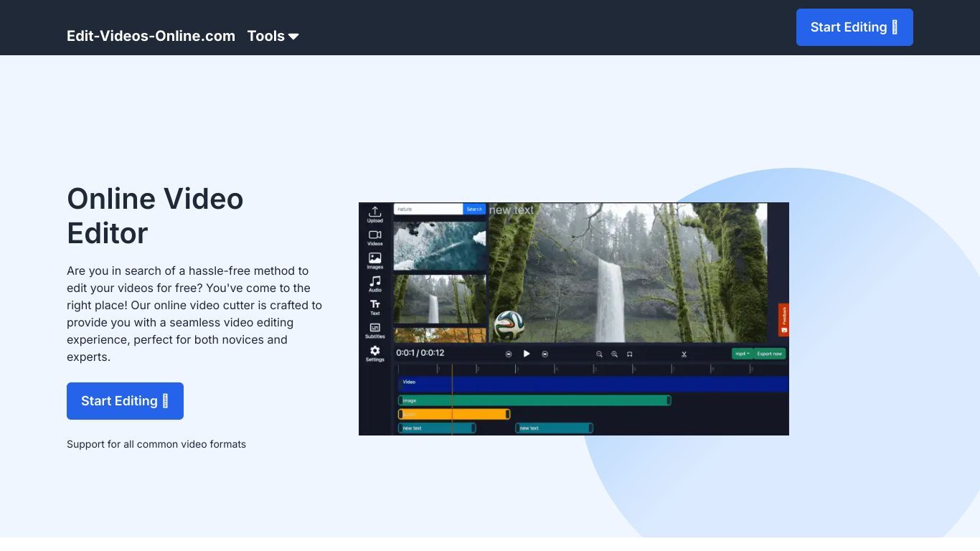Image resolution: width=980 pixels, height=551 pixels.
Task: Open the Images panel icon
Action: pyautogui.click(x=374, y=260)
